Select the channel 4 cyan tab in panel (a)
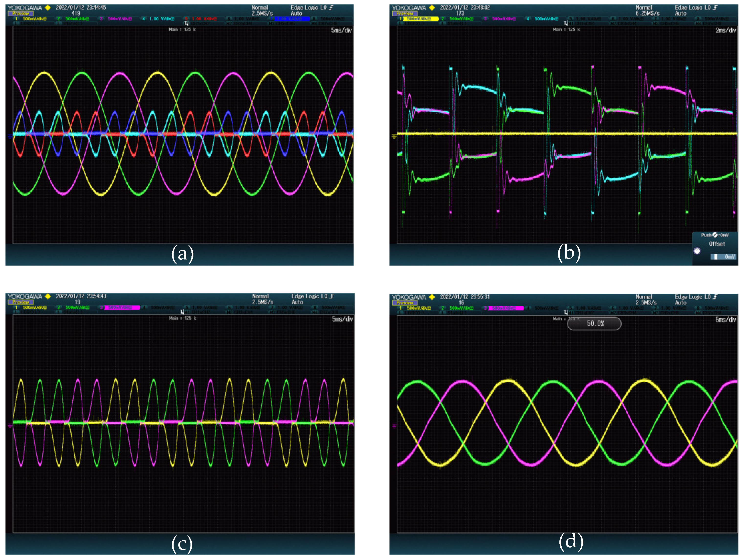The width and height of the screenshot is (744, 560). click(158, 19)
